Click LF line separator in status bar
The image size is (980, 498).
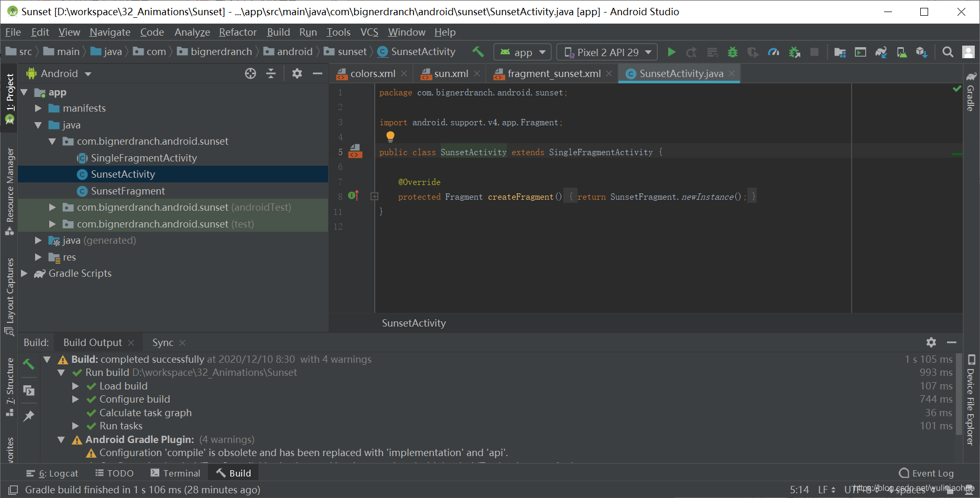(826, 490)
